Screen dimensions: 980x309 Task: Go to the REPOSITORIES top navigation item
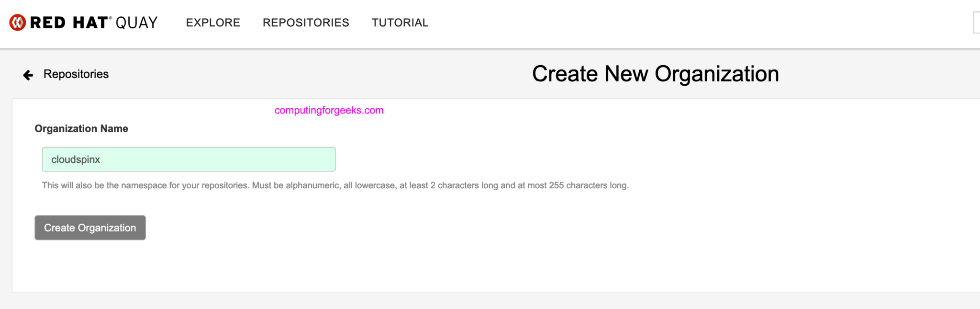point(306,23)
